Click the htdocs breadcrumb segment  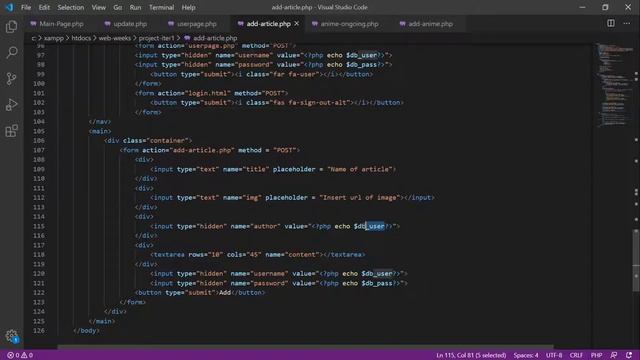click(81, 38)
